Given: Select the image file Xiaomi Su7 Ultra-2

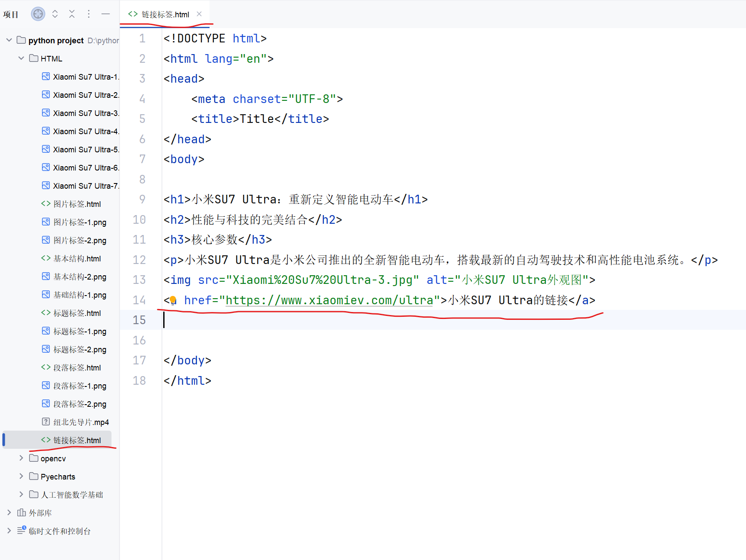Looking at the screenshot, I should point(81,95).
